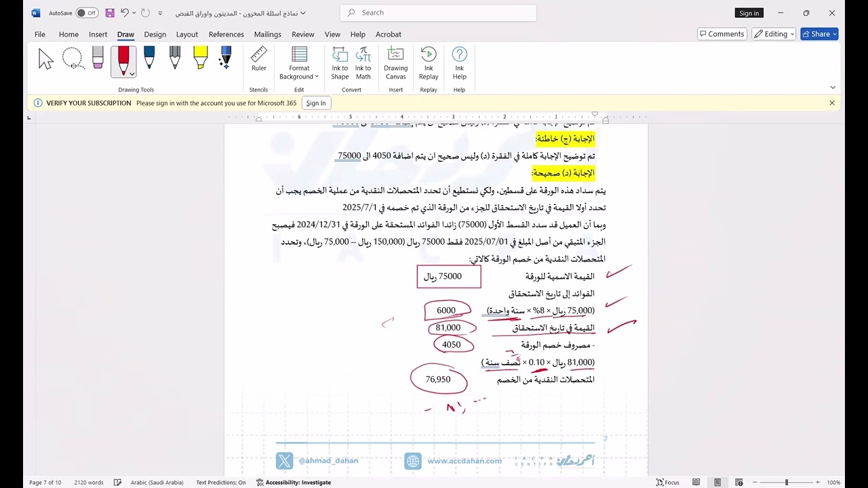Click Sign in at top right

(749, 13)
